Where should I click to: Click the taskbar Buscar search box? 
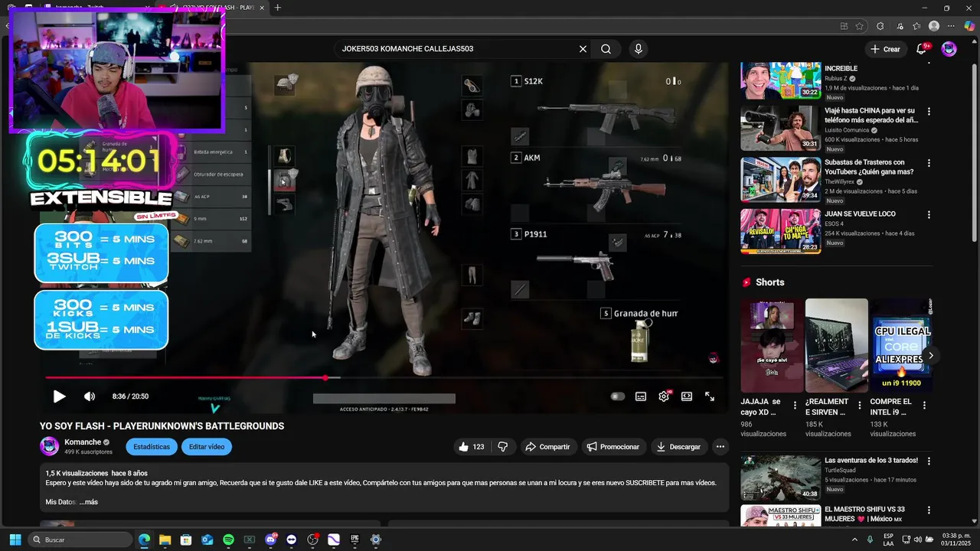click(x=80, y=540)
